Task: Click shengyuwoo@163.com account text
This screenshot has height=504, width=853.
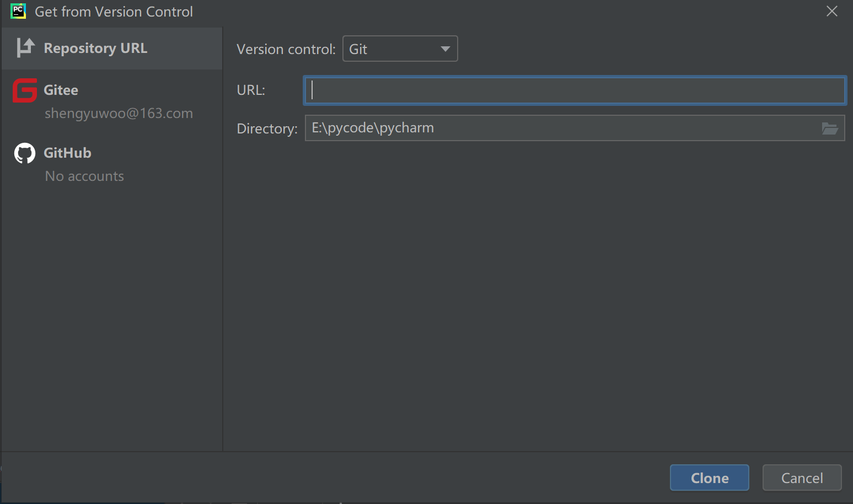Action: click(x=119, y=114)
